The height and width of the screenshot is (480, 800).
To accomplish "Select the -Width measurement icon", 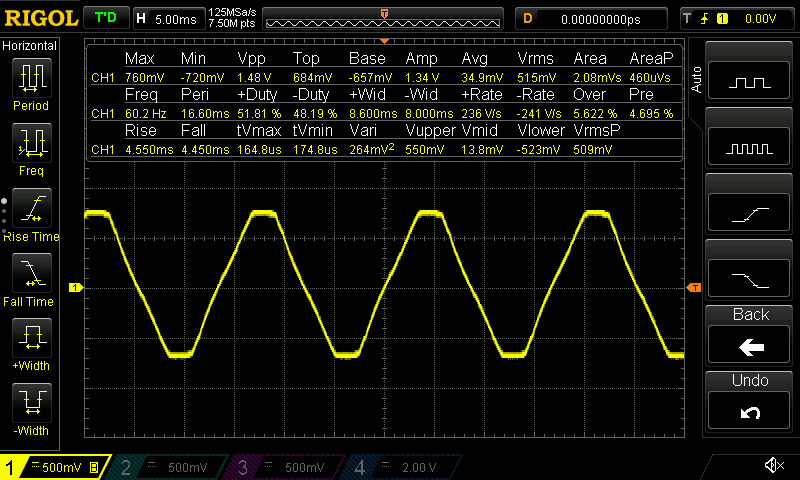I will 31,403.
